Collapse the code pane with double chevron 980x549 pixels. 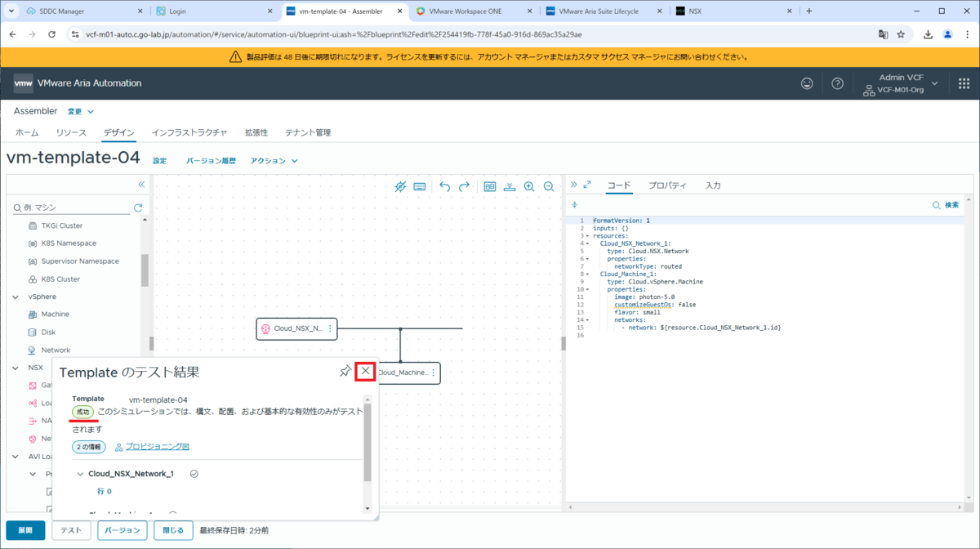pyautogui.click(x=573, y=185)
